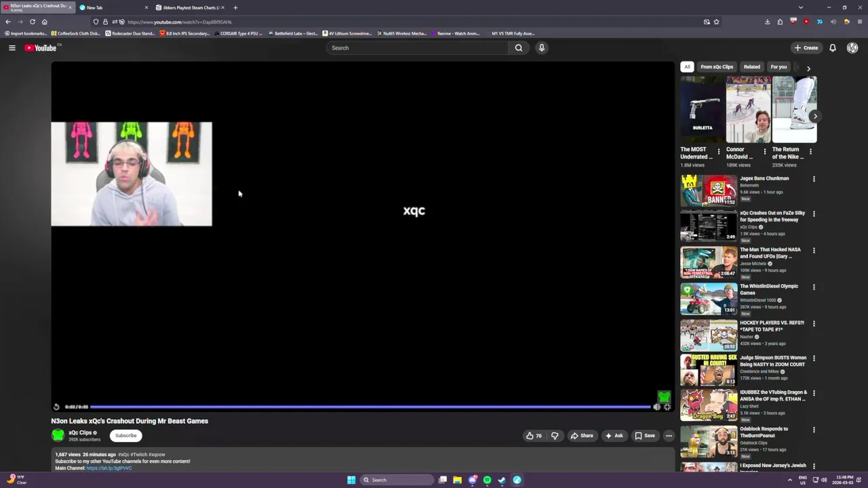
Task: Open the YouTube guide hamburger menu
Action: (12, 47)
